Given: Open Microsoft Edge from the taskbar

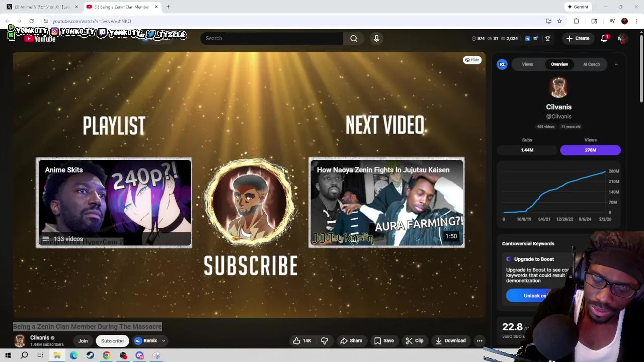Looking at the screenshot, I should coord(73,355).
